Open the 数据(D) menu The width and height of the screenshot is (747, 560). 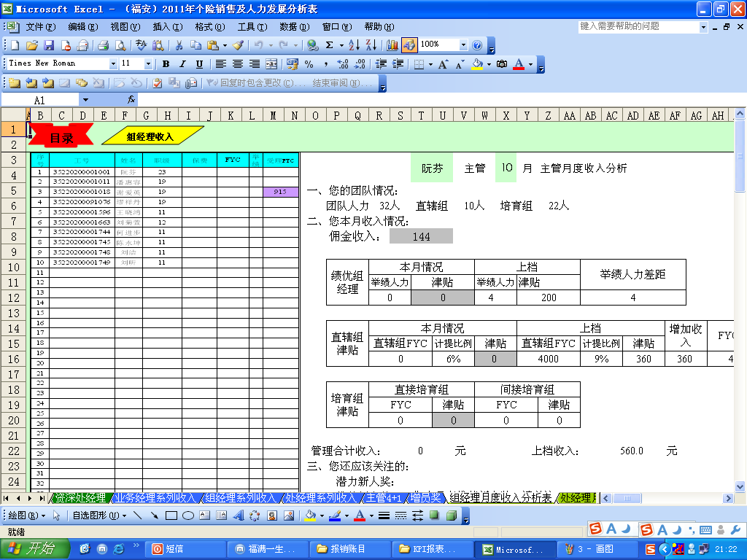[x=295, y=27]
